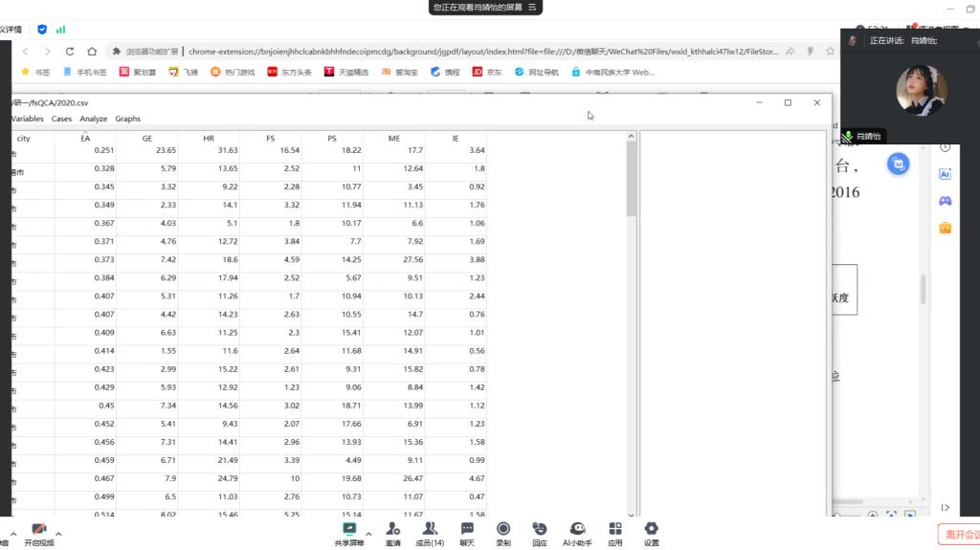Open the game controller sidebar icon
This screenshot has height=550, width=980.
coord(945,201)
